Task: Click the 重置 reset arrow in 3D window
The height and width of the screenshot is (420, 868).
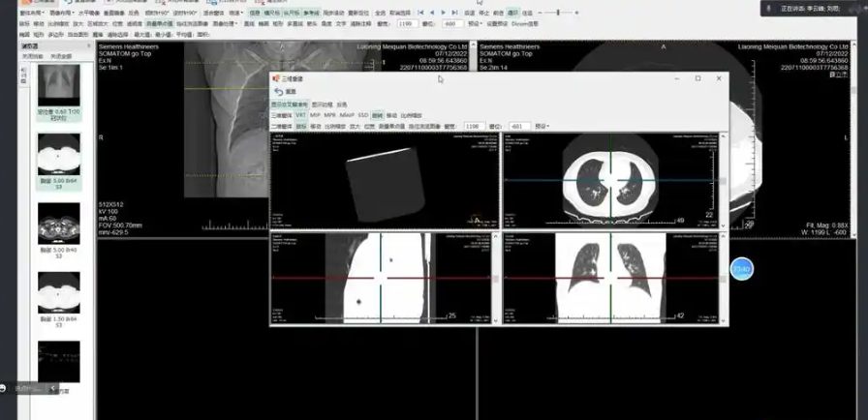Action: coord(279,92)
